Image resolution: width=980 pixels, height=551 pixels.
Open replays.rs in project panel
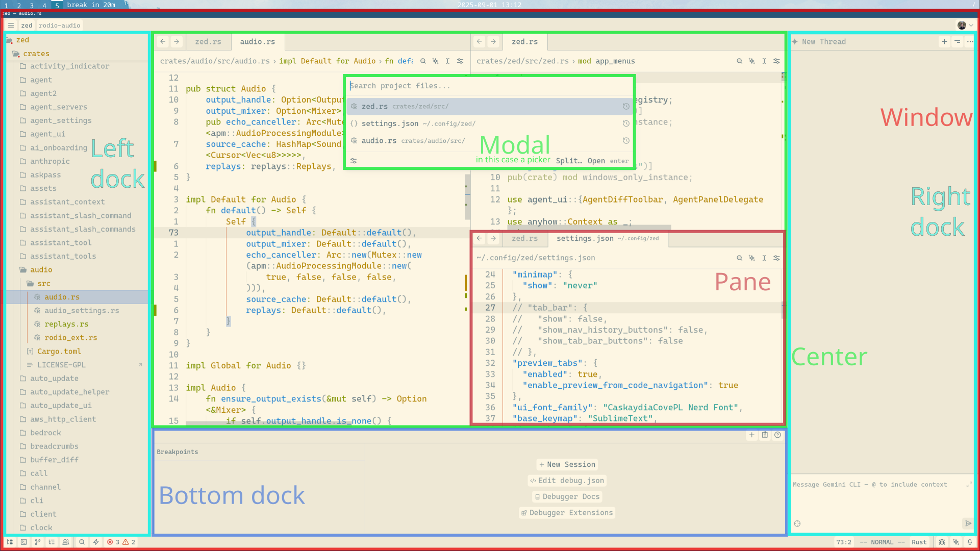66,324
